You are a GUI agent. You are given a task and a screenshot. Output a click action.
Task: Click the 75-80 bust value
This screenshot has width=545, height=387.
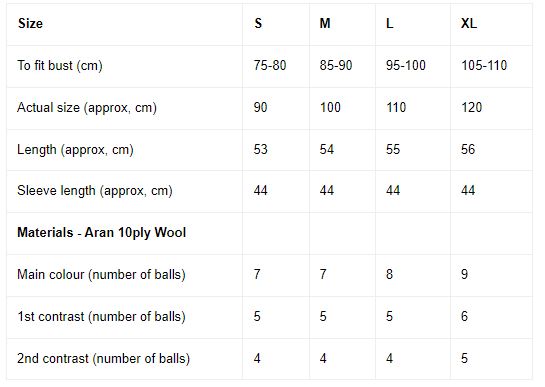tap(270, 65)
